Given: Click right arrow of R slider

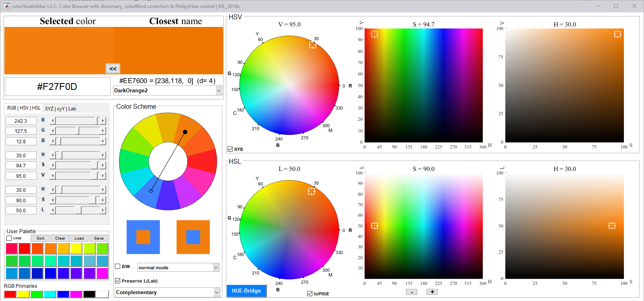Looking at the screenshot, I should coord(103,120).
